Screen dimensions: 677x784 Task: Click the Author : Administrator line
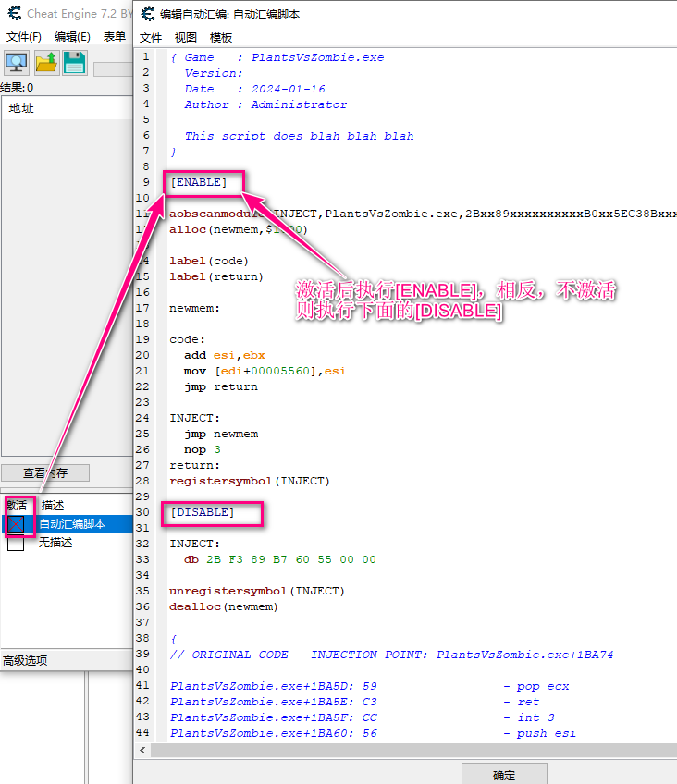[265, 104]
